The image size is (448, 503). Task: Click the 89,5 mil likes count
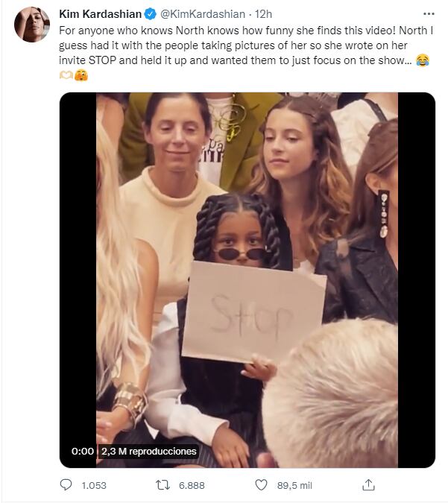[x=294, y=485]
